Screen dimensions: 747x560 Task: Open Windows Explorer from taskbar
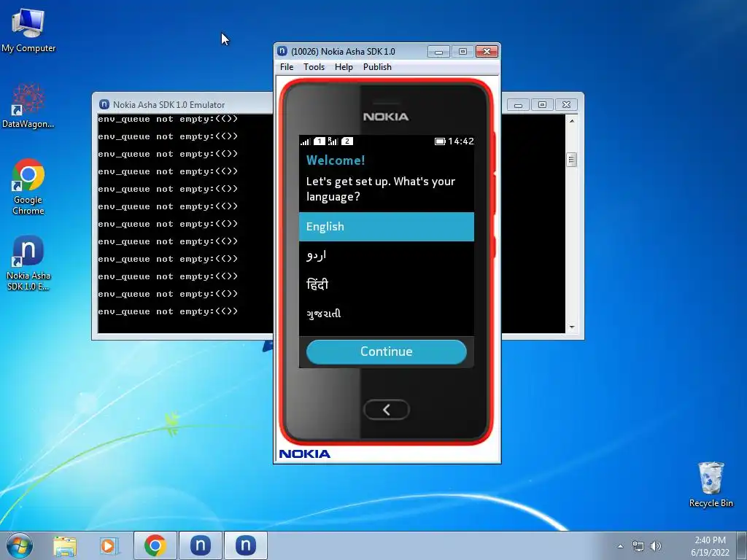point(65,545)
